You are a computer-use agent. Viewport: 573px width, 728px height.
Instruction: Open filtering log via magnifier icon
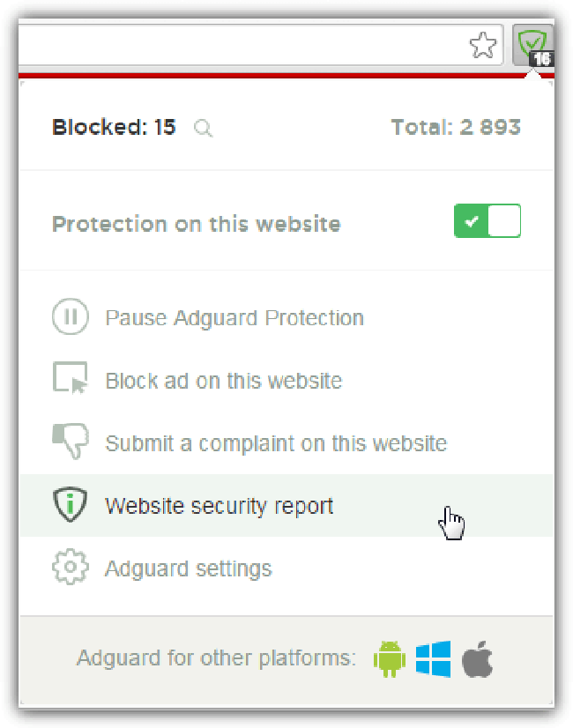pyautogui.click(x=204, y=129)
